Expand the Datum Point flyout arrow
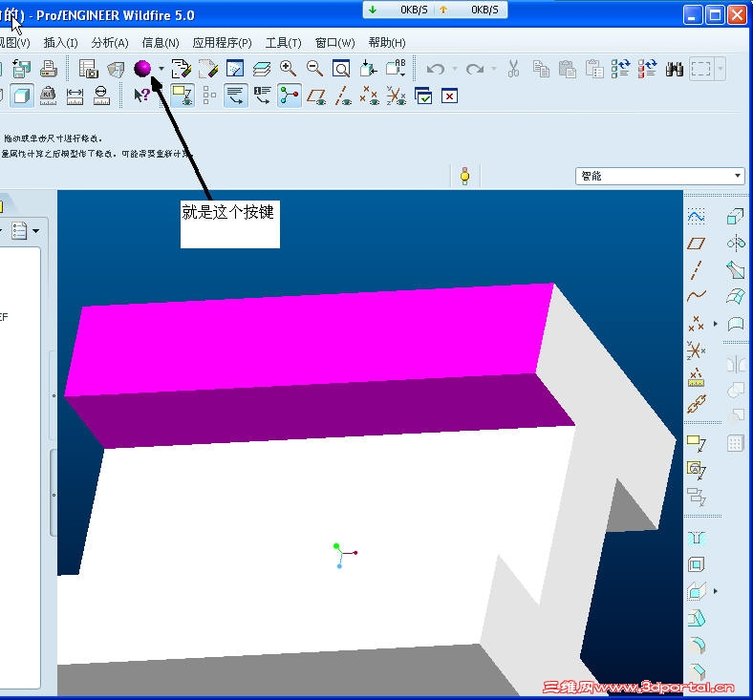 [x=716, y=324]
